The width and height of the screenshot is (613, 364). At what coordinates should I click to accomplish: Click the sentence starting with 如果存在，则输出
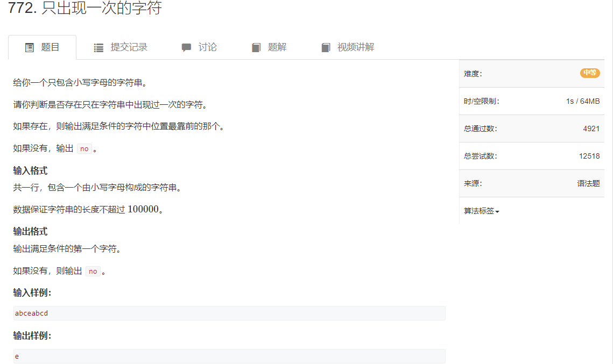(x=119, y=126)
